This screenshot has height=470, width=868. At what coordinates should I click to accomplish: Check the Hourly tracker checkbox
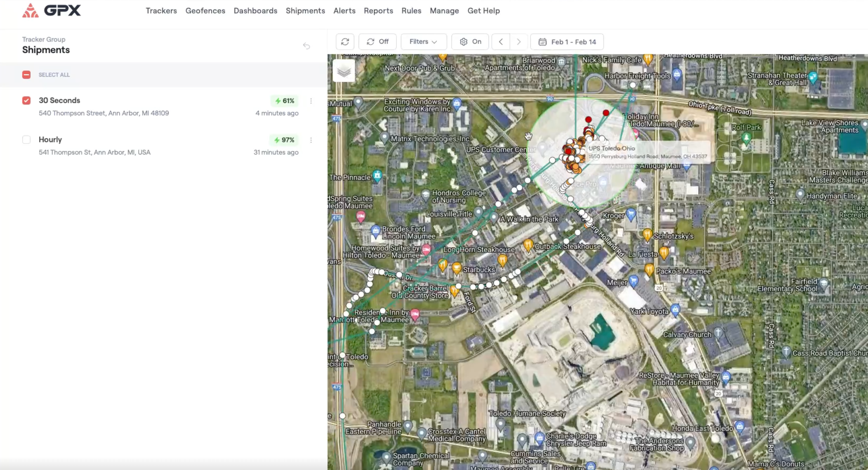tap(26, 139)
